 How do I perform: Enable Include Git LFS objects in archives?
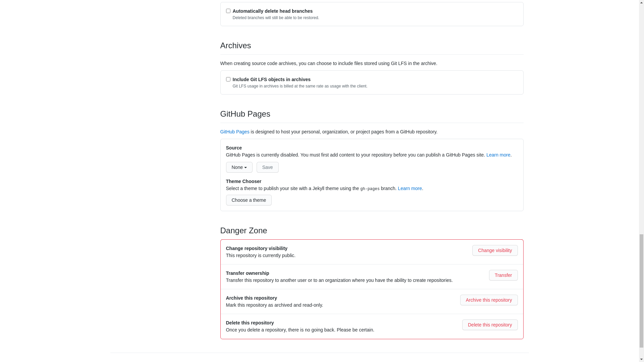[x=228, y=79]
